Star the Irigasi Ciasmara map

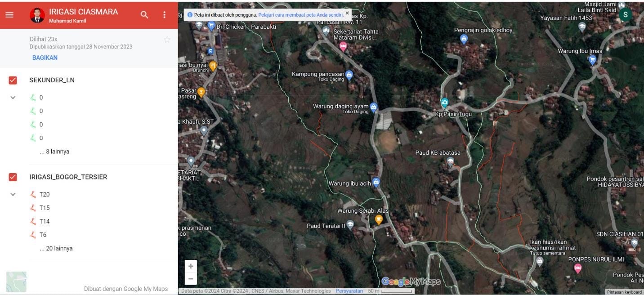click(167, 40)
